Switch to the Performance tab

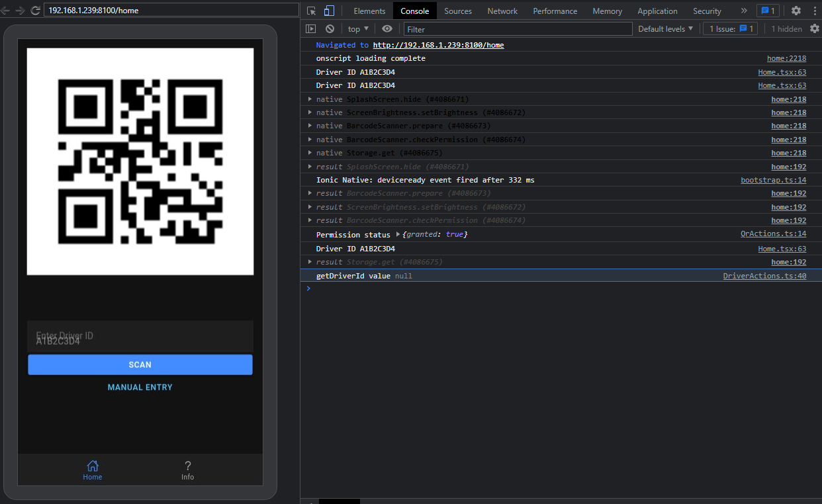(x=555, y=11)
